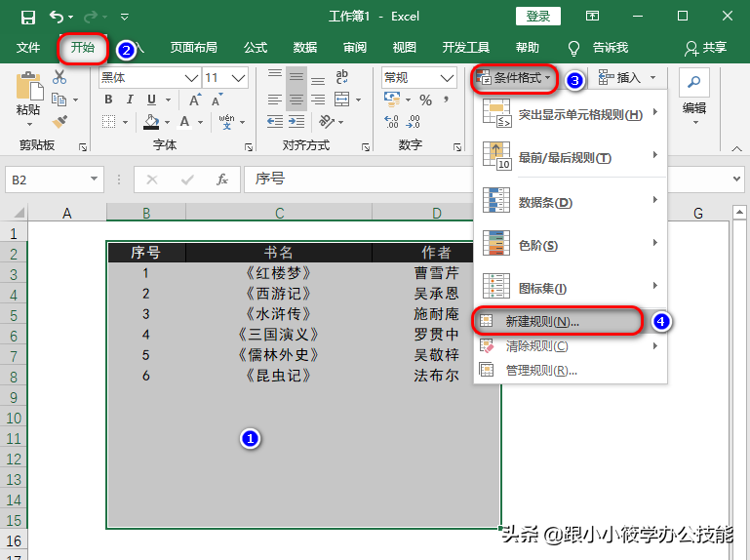750x560 pixels.
Task: Click the merge and center icon
Action: [341, 100]
